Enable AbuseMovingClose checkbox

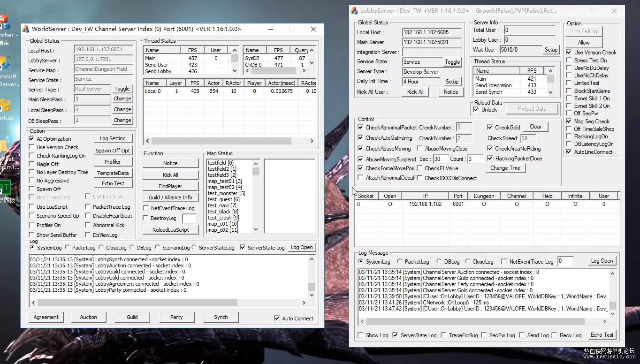(420, 149)
